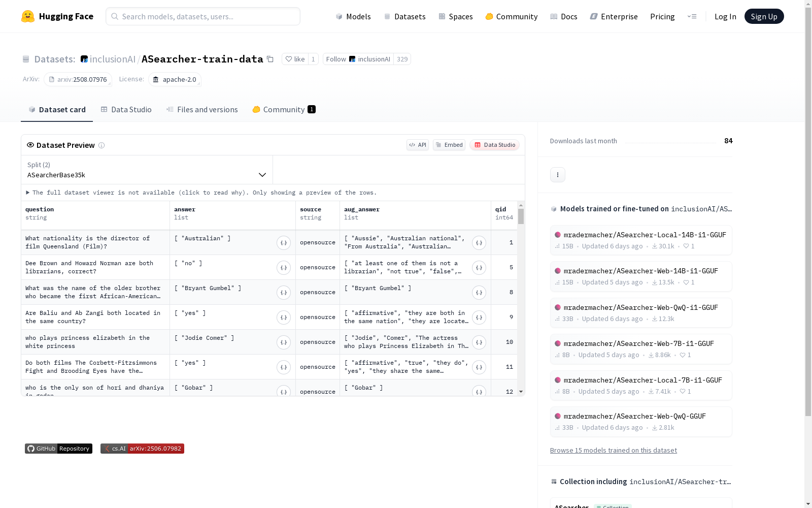Image resolution: width=812 pixels, height=508 pixels.
Task: Open mradermacher/ASearcher-Local-14B-i1-GGUF model
Action: pos(641,240)
